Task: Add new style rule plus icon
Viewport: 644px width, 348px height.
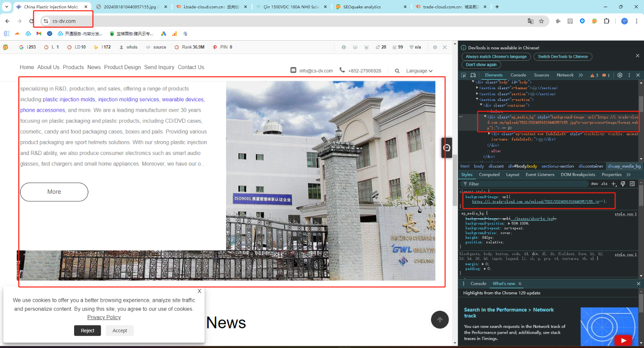Action: coord(614,184)
